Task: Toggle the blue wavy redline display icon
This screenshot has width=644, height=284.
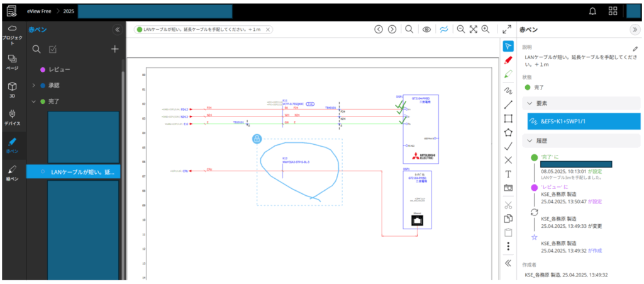Action: (443, 29)
